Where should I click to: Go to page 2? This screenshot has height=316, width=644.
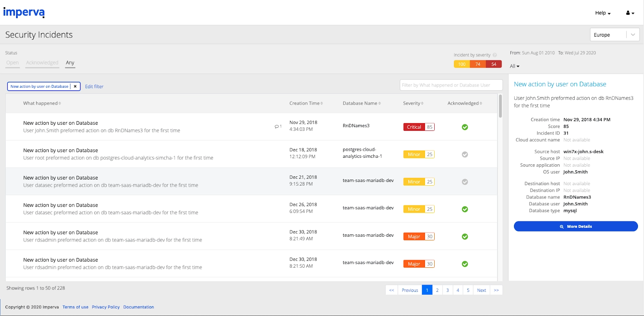[x=437, y=290]
